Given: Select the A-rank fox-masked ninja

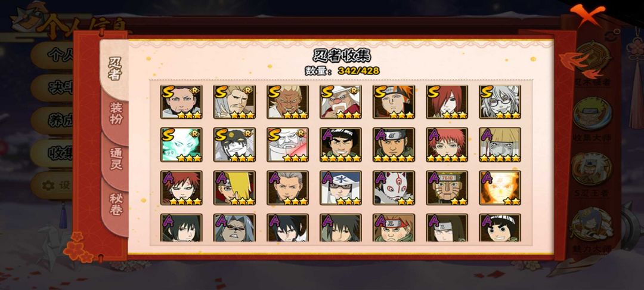Looking at the screenshot, I should [394, 188].
